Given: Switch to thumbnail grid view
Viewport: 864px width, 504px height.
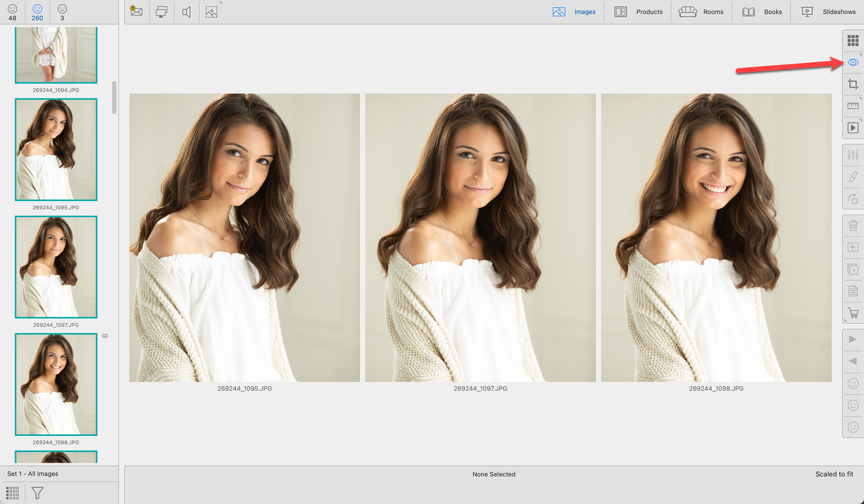Looking at the screenshot, I should coord(853,41).
